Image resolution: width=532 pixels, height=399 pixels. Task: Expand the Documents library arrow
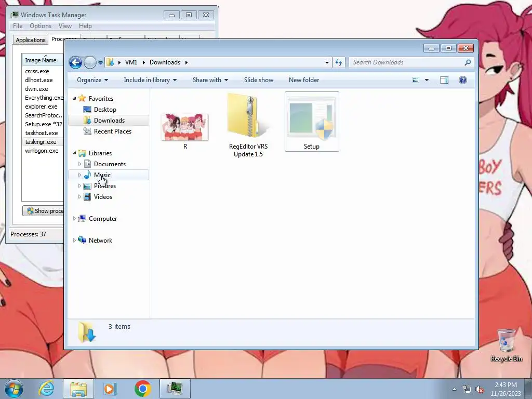[79, 164]
